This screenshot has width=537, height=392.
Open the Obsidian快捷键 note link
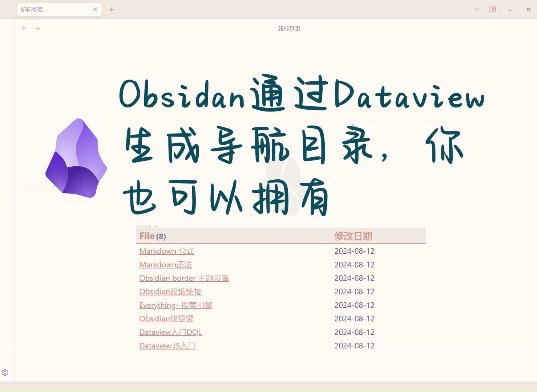(x=166, y=319)
